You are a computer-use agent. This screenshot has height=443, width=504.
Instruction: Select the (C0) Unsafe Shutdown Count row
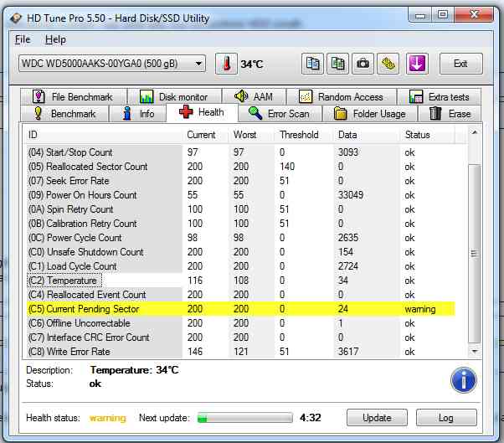pos(241,252)
